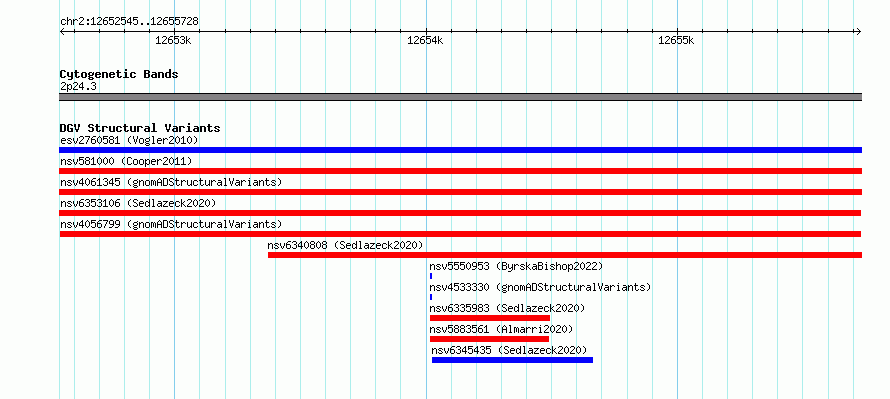Open nsv4056799 (gnomADStructuralVariants) label
The image size is (890, 399).
(x=171, y=224)
